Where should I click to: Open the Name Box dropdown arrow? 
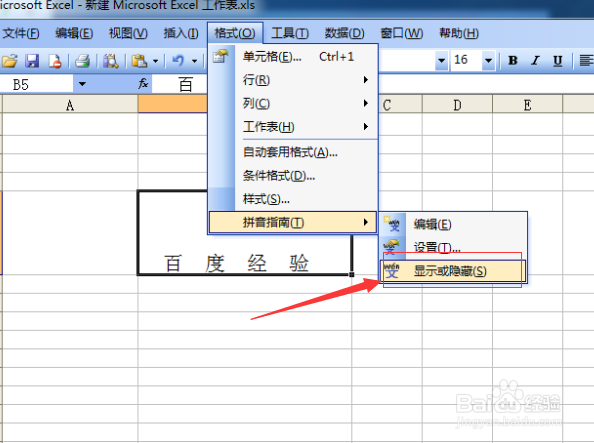(82, 84)
